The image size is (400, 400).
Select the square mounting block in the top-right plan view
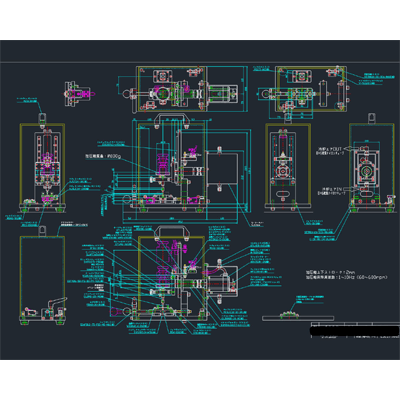301,77
